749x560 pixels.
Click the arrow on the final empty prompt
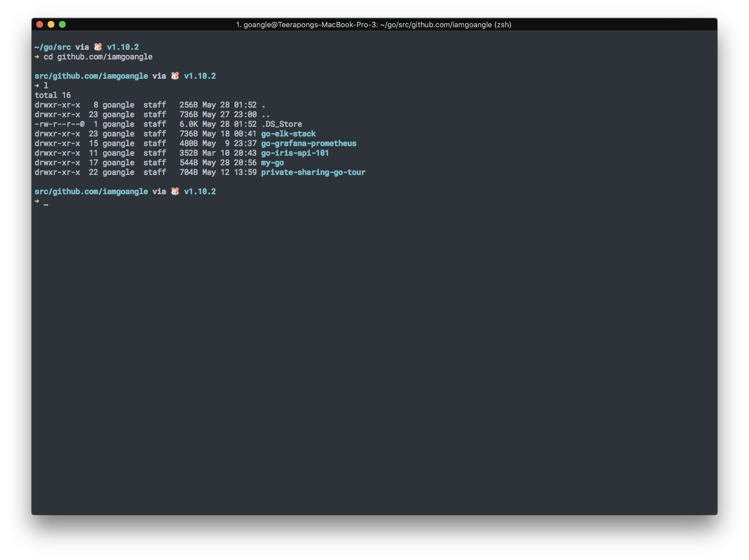[36, 201]
